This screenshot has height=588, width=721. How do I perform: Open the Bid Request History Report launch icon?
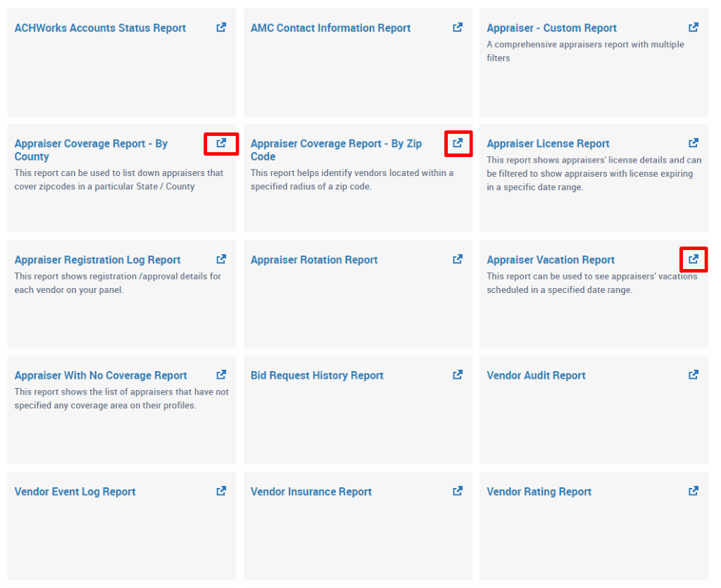tap(457, 374)
